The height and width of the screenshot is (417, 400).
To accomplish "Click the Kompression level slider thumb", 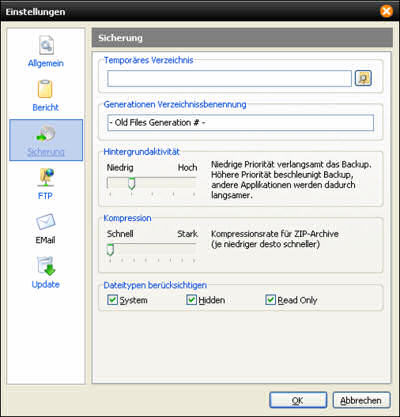I will coord(110,250).
